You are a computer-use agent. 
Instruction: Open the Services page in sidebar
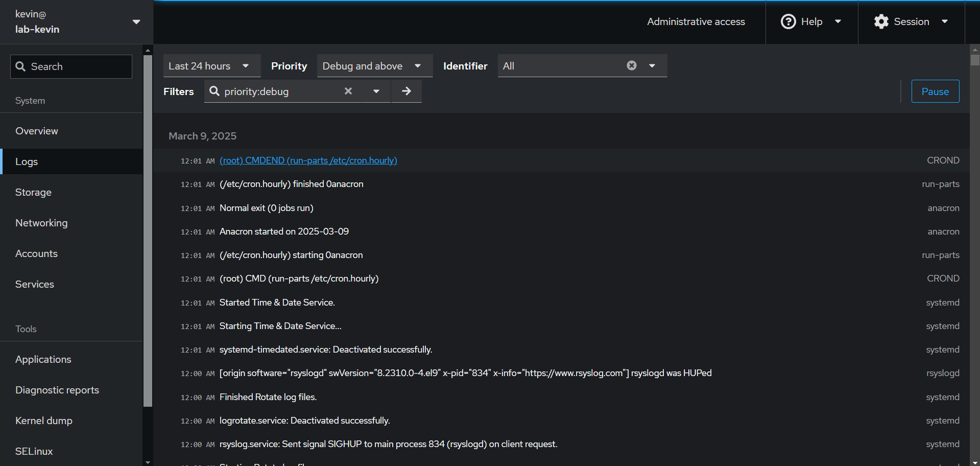tap(35, 284)
